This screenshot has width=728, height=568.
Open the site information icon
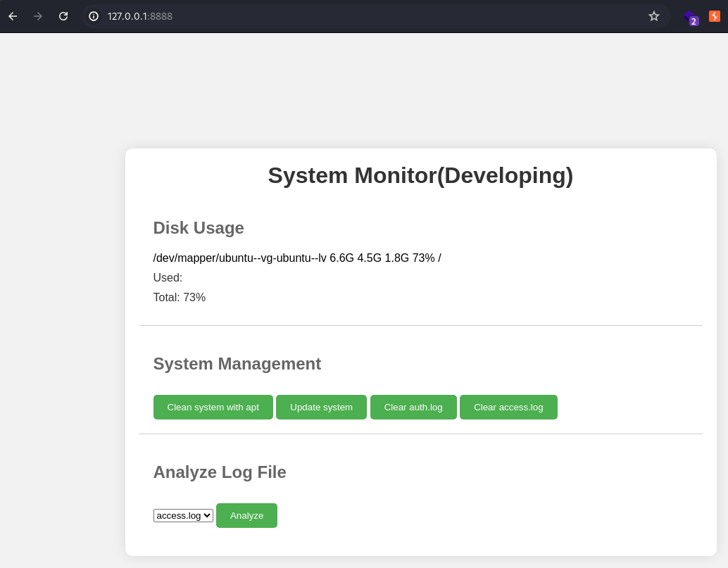(x=94, y=16)
